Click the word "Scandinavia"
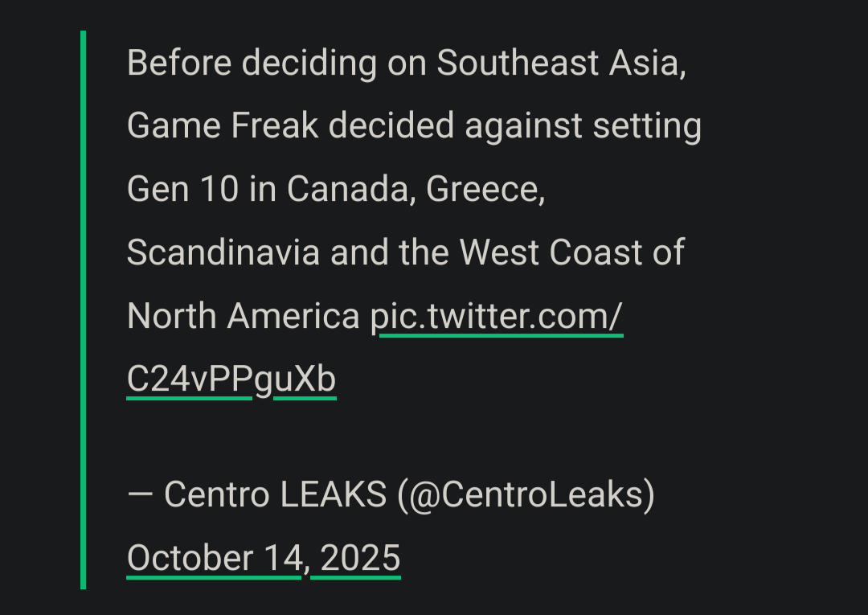 point(224,253)
